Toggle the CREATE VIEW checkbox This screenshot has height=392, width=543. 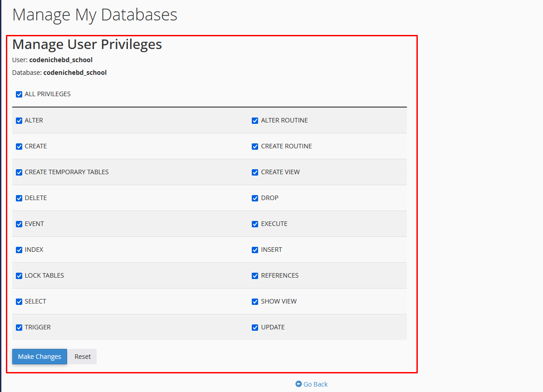pos(255,172)
